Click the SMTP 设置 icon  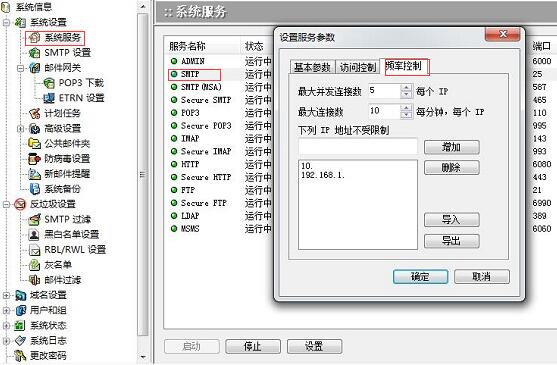(34, 53)
